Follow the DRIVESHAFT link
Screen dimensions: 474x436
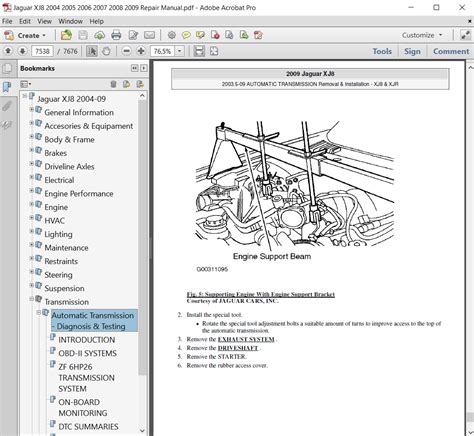point(238,348)
